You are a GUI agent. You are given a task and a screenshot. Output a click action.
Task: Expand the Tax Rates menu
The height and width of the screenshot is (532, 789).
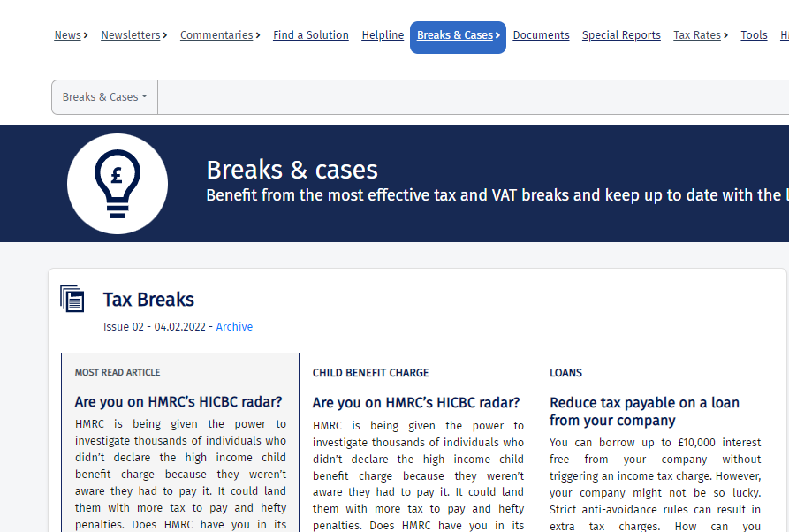coord(701,35)
